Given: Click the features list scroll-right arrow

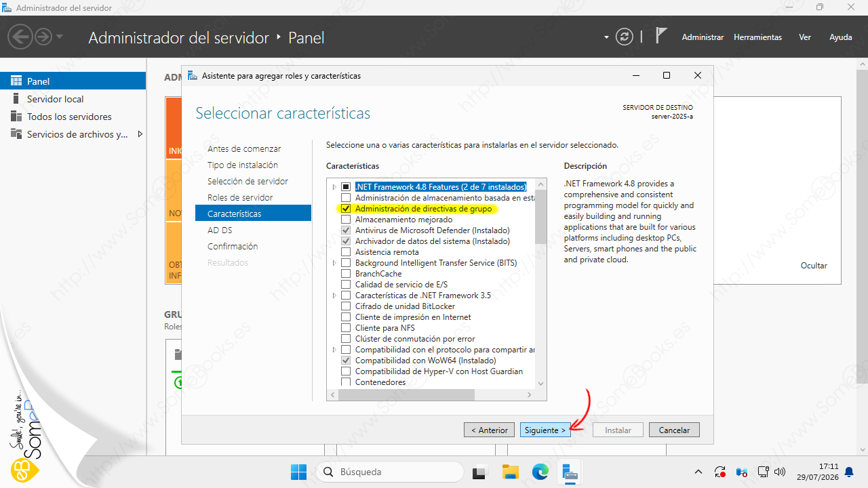Looking at the screenshot, I should (531, 394).
